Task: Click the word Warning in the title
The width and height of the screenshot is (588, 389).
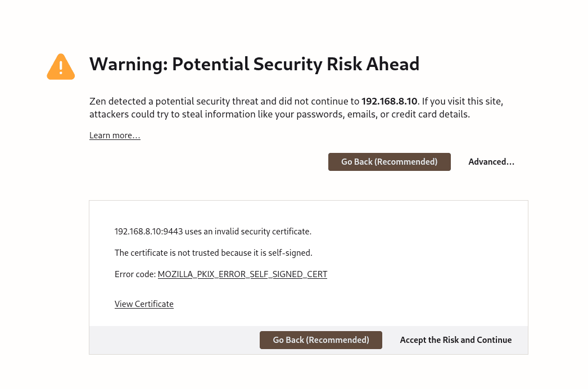Action: (x=128, y=64)
